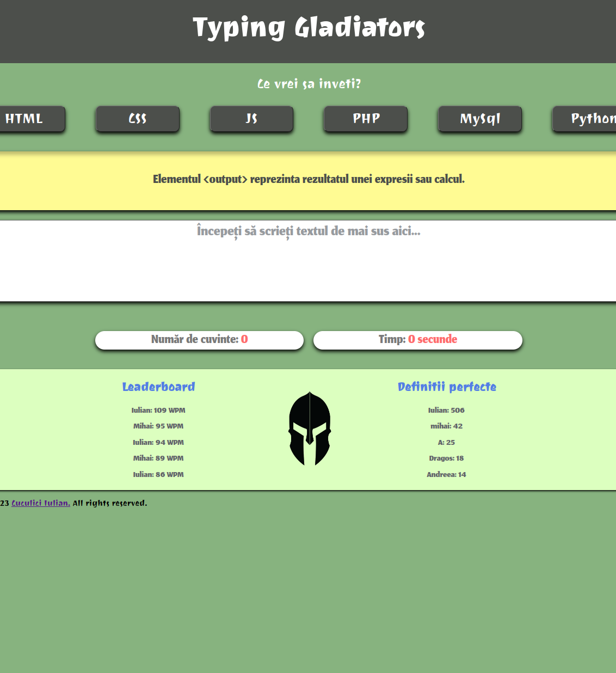The width and height of the screenshot is (616, 673).
Task: Click the yellow definition banner text
Action: [x=308, y=179]
